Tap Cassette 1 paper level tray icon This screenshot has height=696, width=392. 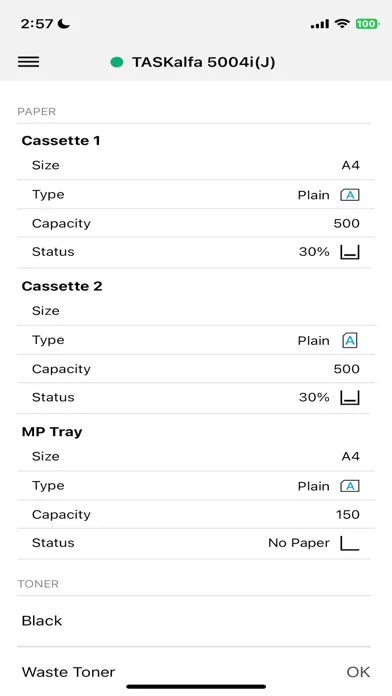click(x=350, y=252)
